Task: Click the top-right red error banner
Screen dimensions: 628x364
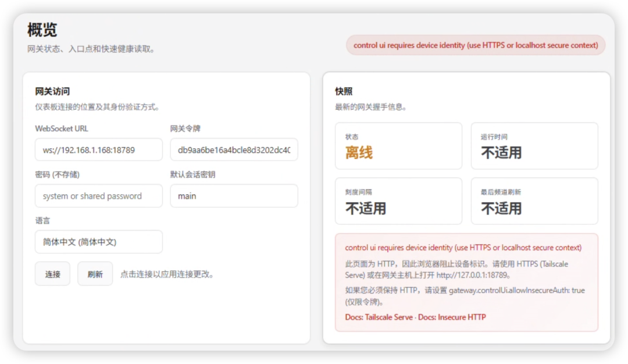Action: tap(475, 45)
